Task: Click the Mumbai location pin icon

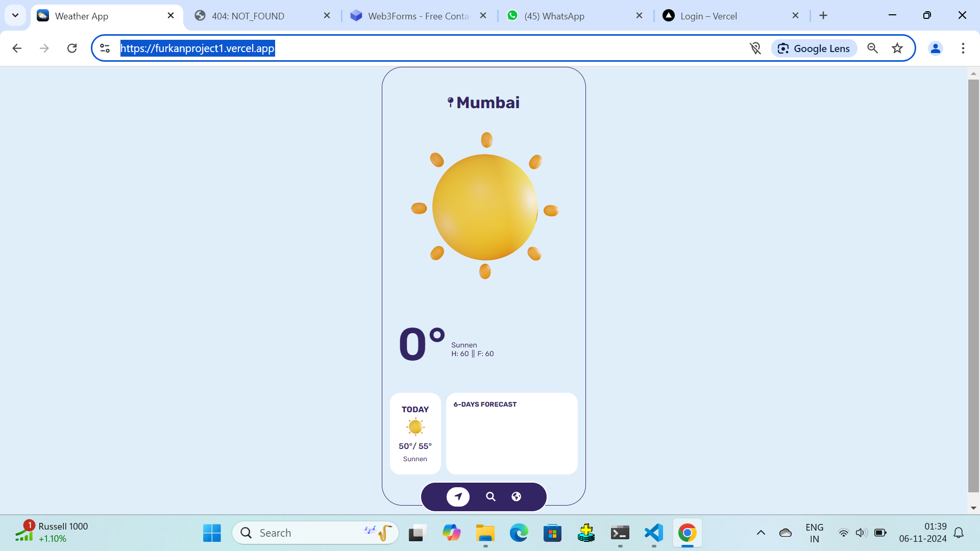Action: [450, 103]
